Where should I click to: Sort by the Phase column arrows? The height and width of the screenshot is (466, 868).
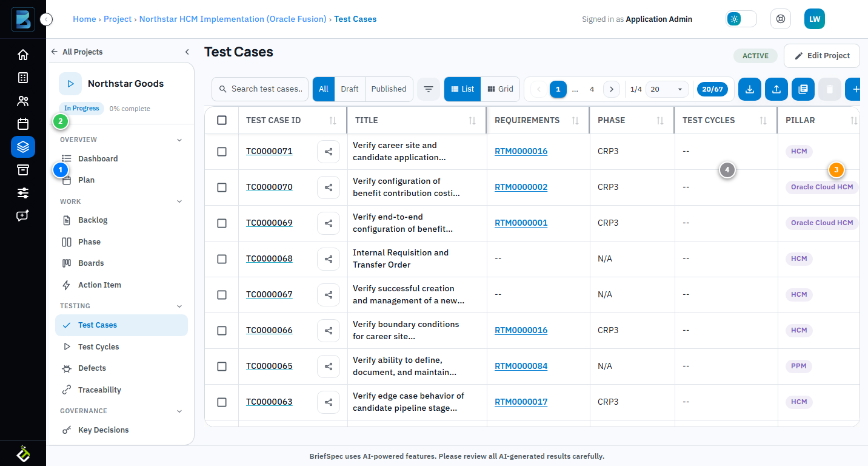[660, 121]
